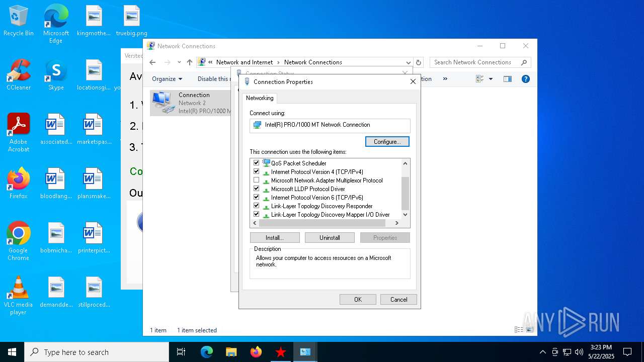
Task: Click the Search Network Connections field
Action: click(480, 62)
